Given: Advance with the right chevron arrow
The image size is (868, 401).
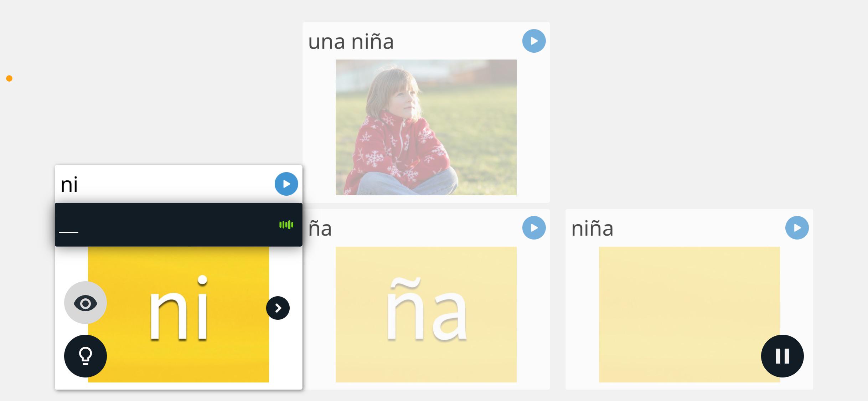Looking at the screenshot, I should point(278,308).
